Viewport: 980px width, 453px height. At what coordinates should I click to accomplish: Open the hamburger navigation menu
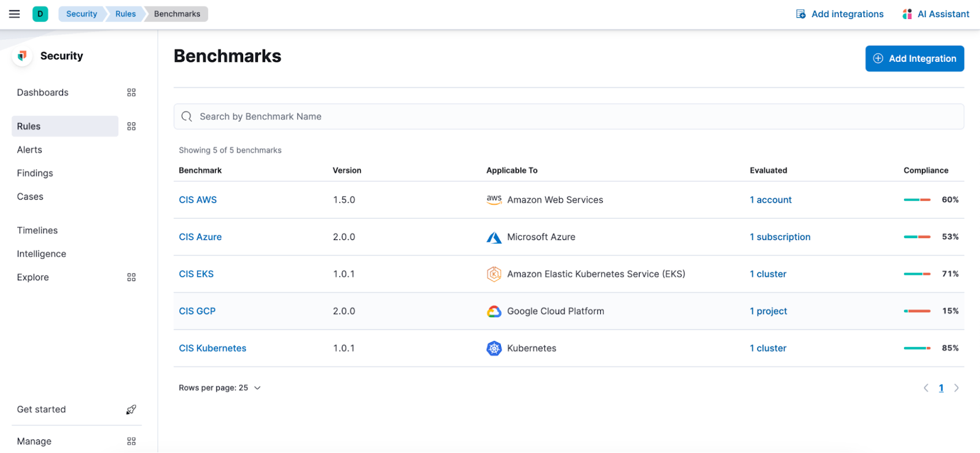tap(14, 13)
